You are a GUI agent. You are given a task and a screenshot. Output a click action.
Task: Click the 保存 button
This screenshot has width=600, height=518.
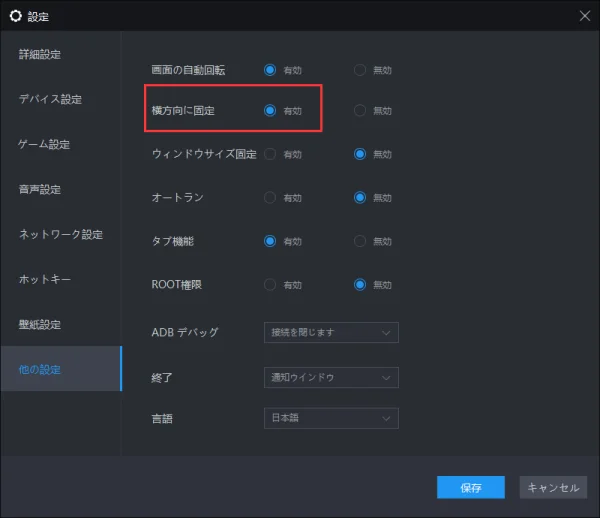coord(471,487)
